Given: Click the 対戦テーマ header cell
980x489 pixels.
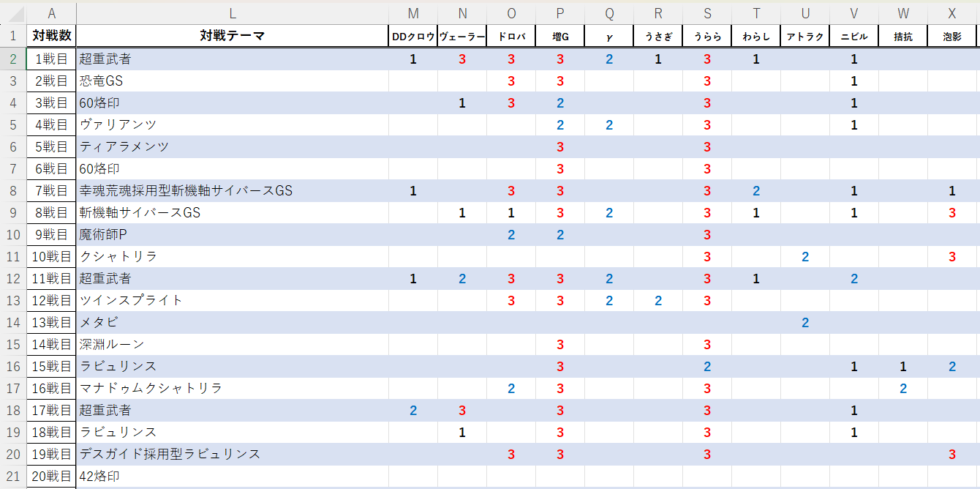Looking at the screenshot, I should (x=232, y=36).
